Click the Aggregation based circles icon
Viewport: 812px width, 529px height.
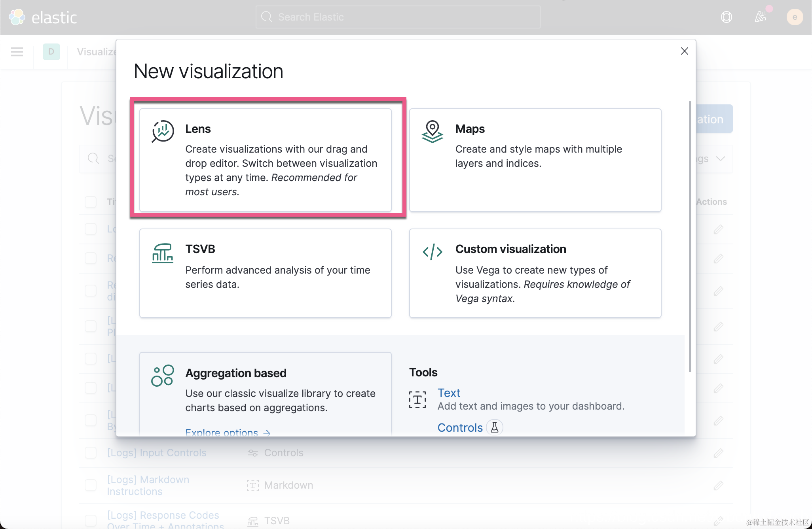tap(163, 375)
